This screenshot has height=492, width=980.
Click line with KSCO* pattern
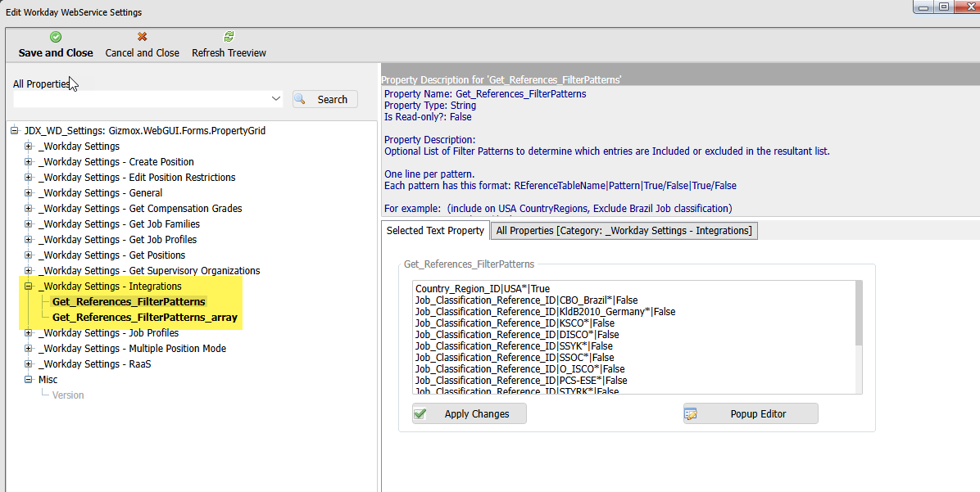point(515,323)
